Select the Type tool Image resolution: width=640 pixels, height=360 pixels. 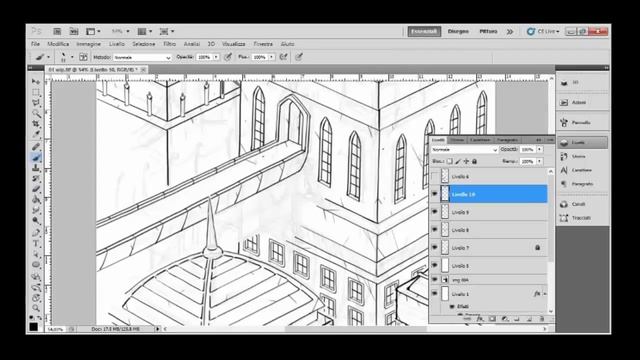(x=36, y=244)
